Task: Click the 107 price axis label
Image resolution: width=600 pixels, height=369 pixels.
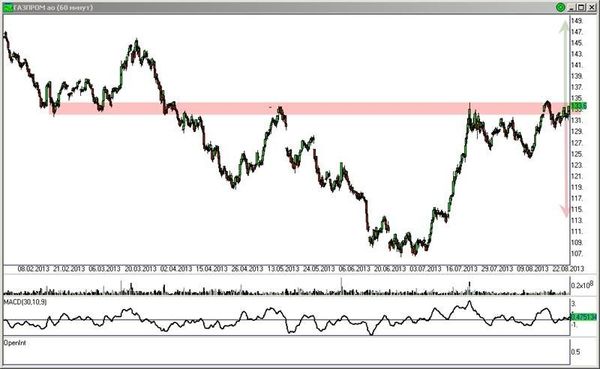Action: click(x=577, y=253)
